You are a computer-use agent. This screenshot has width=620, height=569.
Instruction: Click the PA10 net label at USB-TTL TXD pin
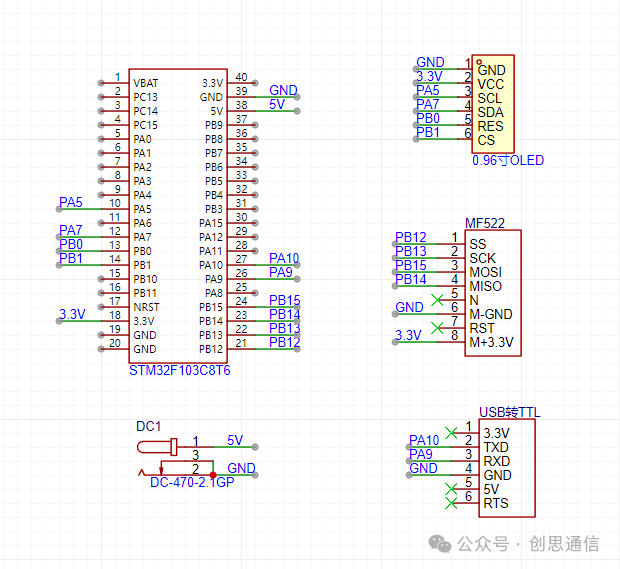[424, 440]
